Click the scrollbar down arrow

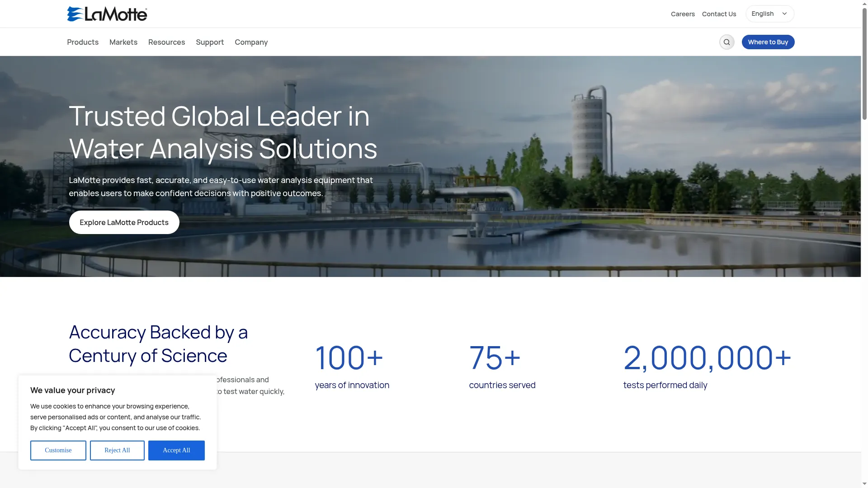864,484
